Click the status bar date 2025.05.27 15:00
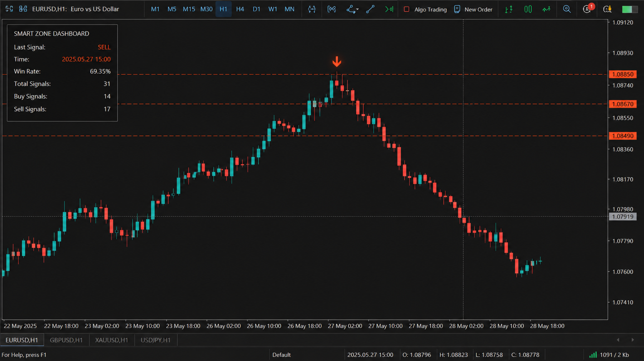Screen dimensions: 644x361 coord(370,354)
